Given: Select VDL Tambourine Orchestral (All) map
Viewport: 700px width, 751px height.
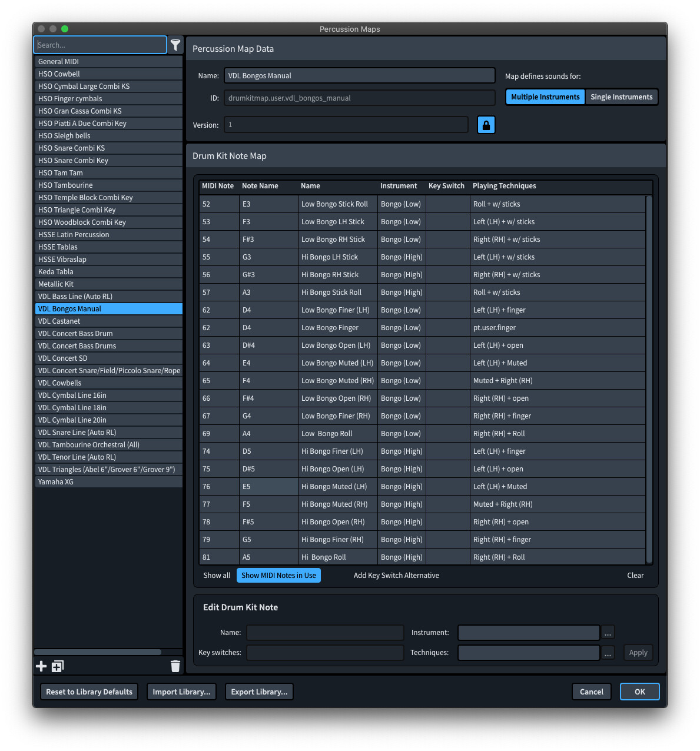Looking at the screenshot, I should (x=108, y=444).
